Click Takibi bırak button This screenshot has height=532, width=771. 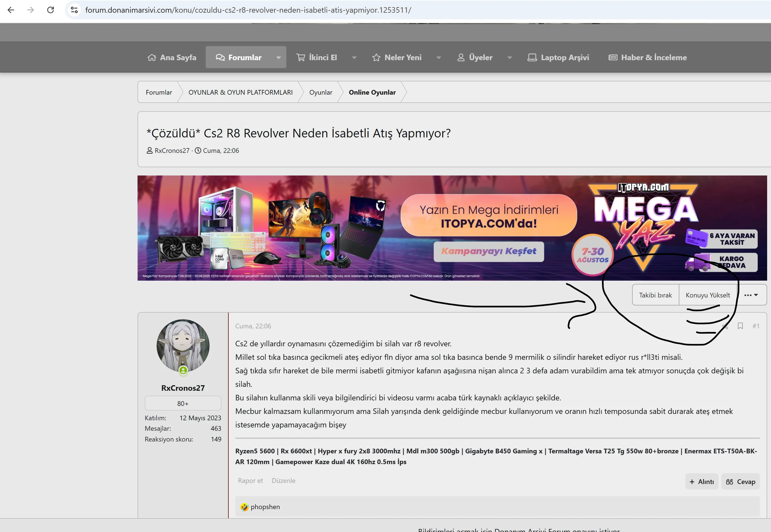(655, 295)
